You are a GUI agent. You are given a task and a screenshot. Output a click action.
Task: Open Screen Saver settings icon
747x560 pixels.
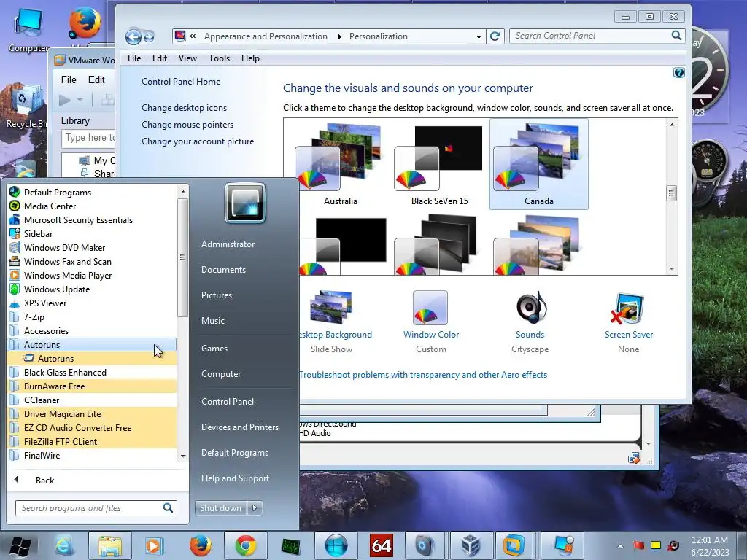pyautogui.click(x=628, y=308)
